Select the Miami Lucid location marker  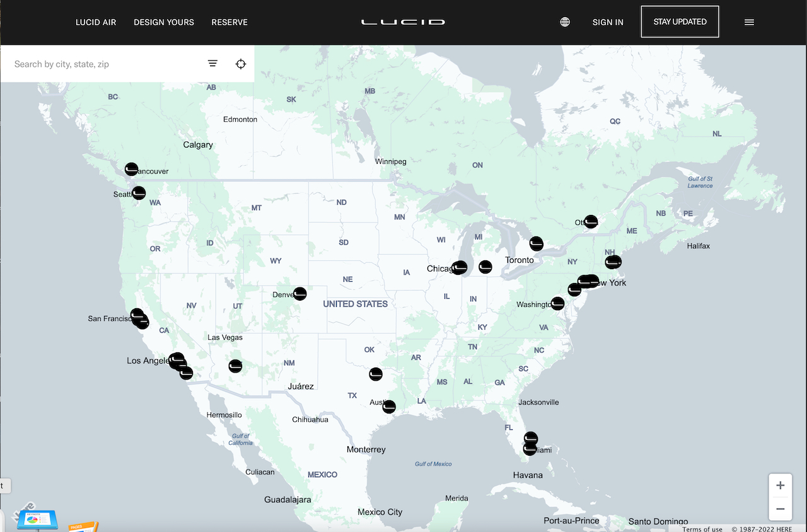[x=530, y=449]
